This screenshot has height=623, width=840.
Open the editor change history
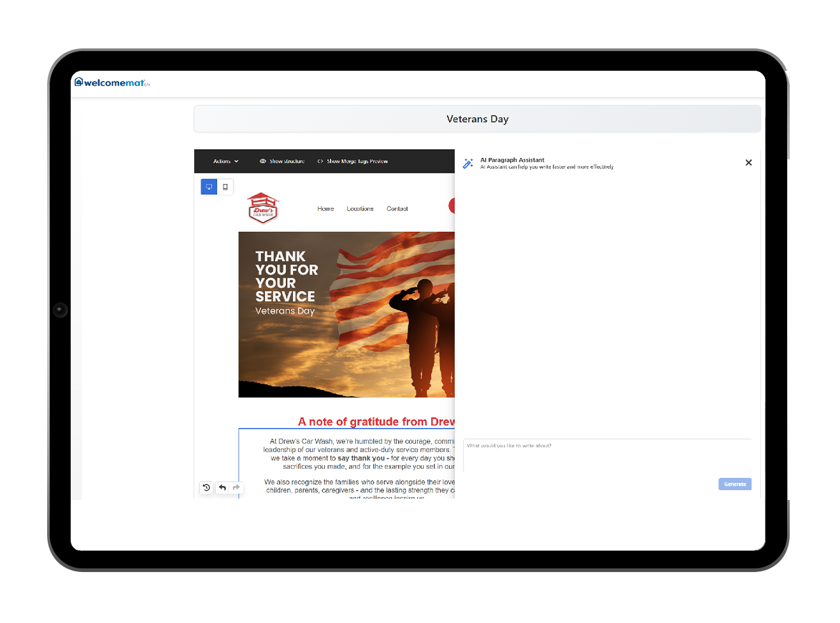point(206,487)
